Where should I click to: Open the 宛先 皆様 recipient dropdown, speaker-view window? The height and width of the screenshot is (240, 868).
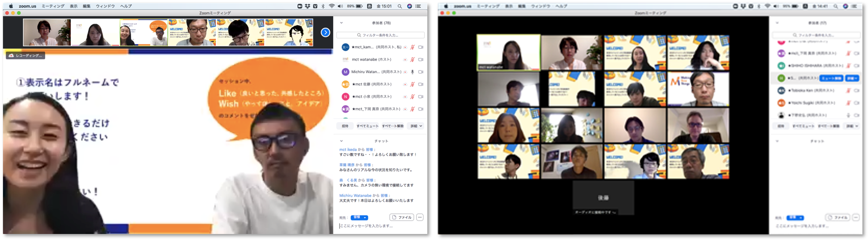tap(359, 218)
